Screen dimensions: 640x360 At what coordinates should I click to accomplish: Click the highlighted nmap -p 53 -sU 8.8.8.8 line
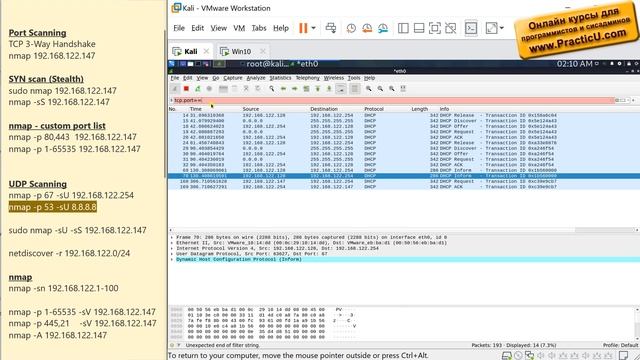click(x=53, y=207)
